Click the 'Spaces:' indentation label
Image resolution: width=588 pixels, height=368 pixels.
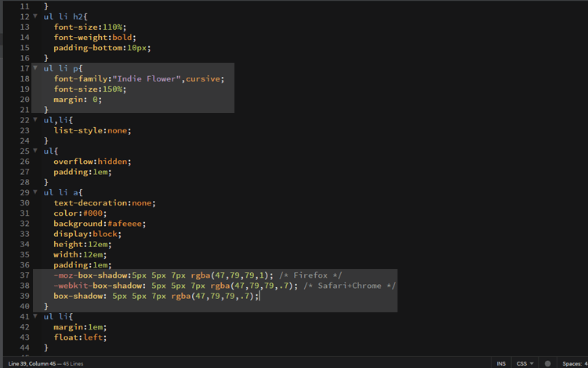[x=572, y=363]
